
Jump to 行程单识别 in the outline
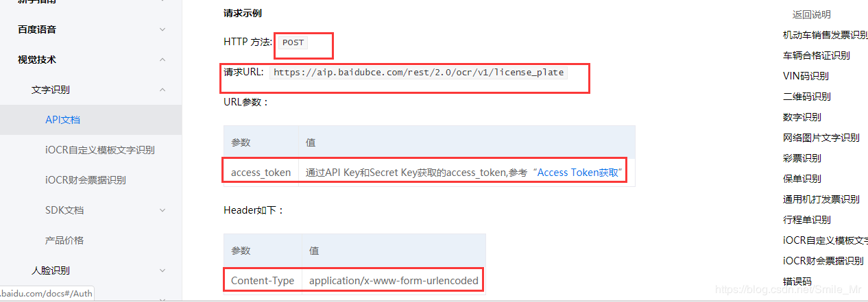point(806,220)
